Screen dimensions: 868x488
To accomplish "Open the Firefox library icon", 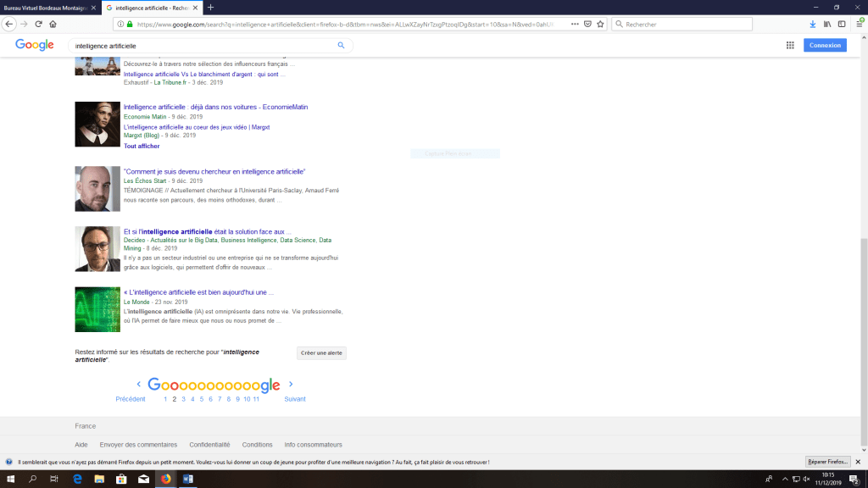I will pos(826,25).
